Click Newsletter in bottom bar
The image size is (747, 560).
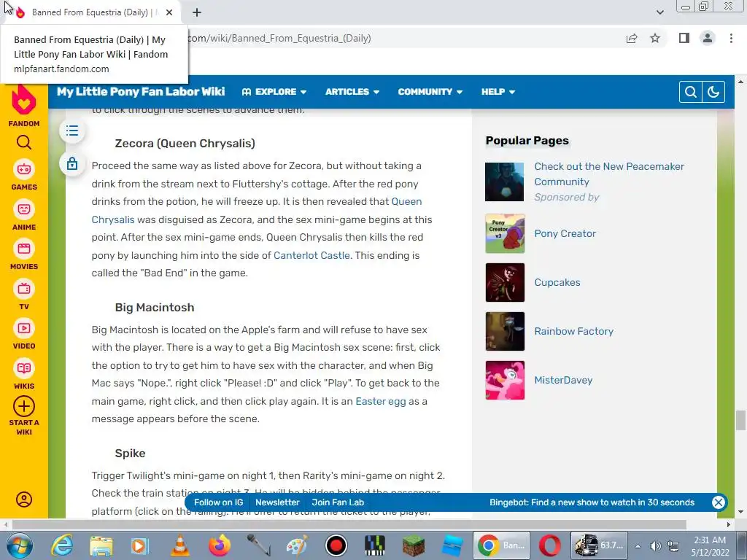click(x=277, y=502)
